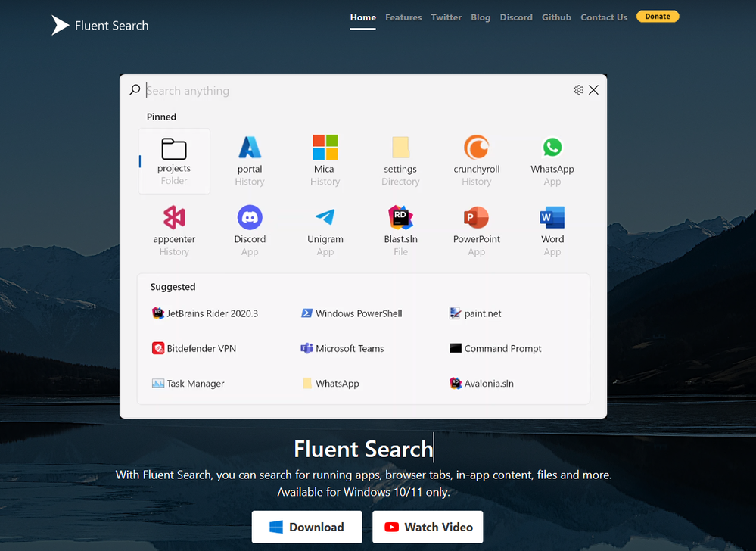Select suggested JetBrains Rider 2020.3
Image resolution: width=756 pixels, height=551 pixels.
(x=205, y=313)
